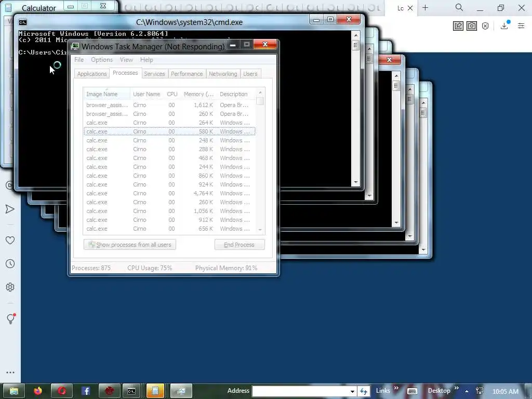Switch to the Processes tab
The image size is (532, 399).
125,73
